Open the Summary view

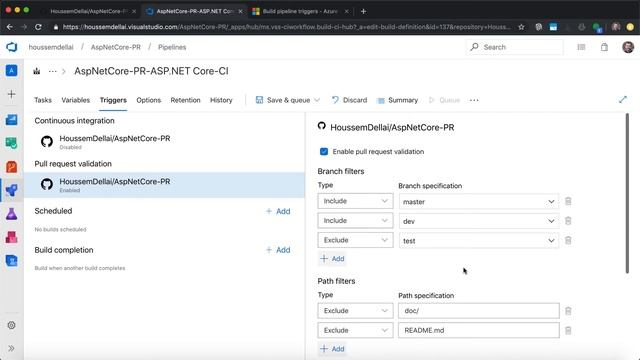coord(398,100)
